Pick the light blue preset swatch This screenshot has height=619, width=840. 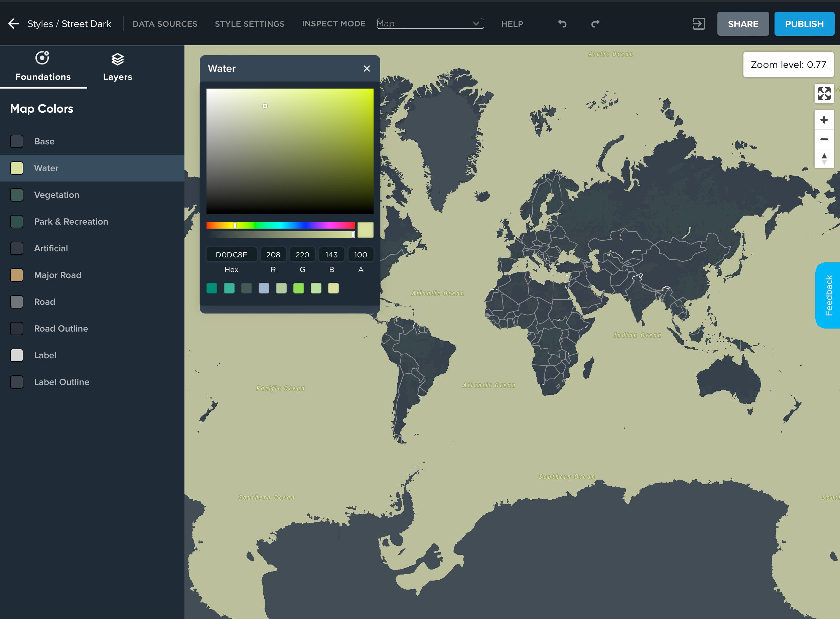[x=264, y=288]
